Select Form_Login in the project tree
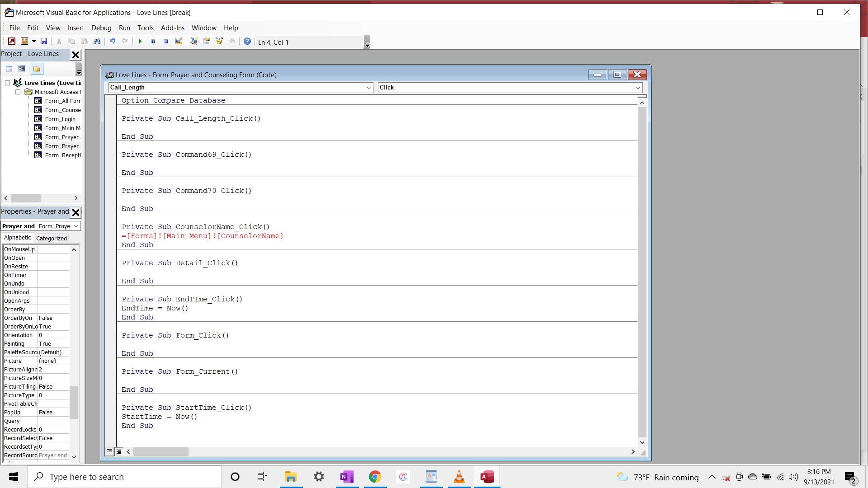 click(x=60, y=119)
